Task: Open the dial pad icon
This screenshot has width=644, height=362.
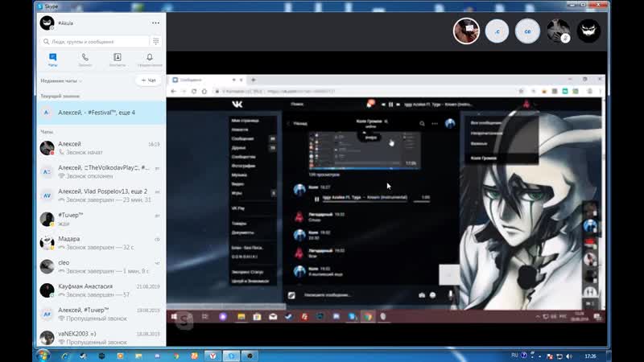Action: click(x=155, y=40)
